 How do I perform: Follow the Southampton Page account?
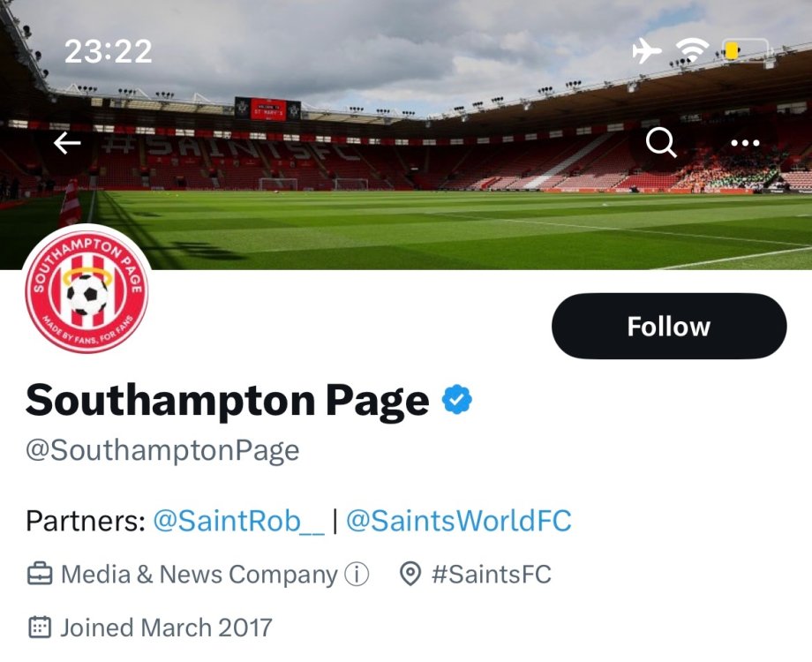point(668,326)
